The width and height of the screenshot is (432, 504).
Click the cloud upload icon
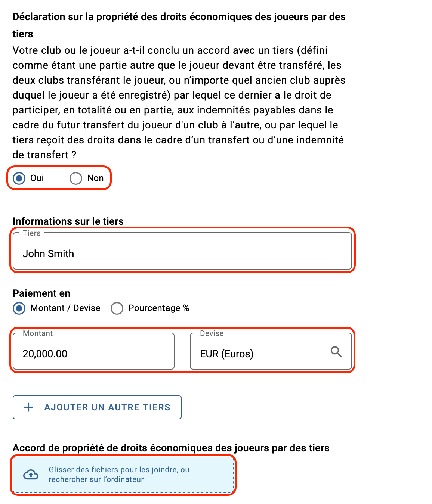(31, 475)
